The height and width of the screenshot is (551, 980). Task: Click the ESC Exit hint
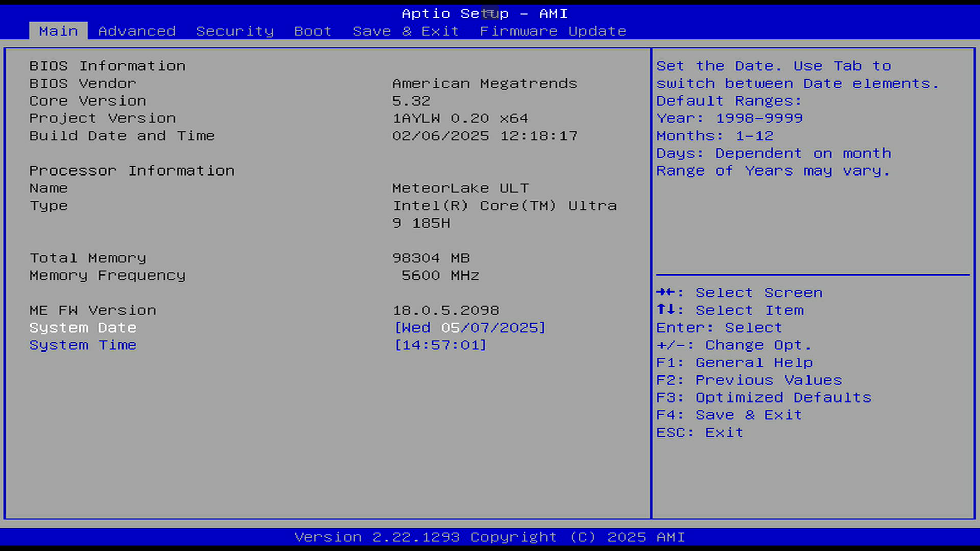(x=699, y=433)
